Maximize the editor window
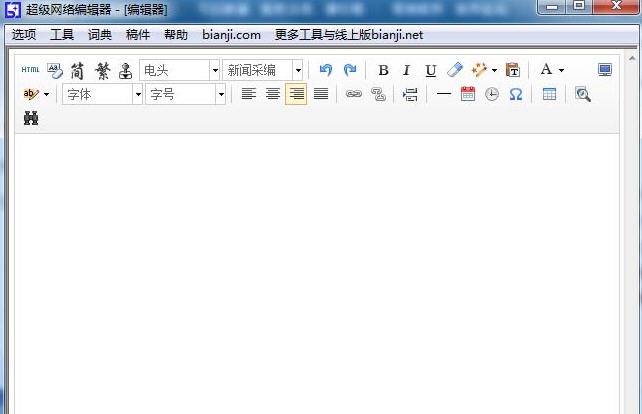642x414 pixels. pyautogui.click(x=579, y=6)
